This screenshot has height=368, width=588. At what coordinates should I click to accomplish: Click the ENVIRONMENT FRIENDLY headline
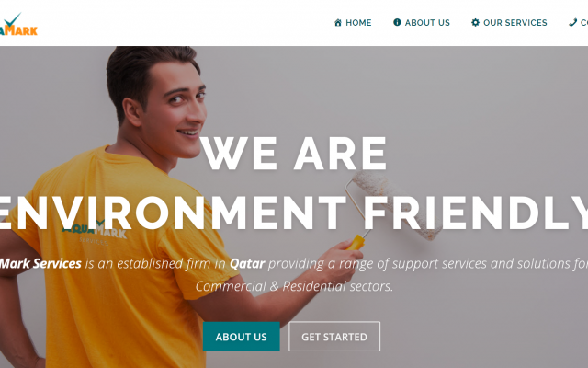(x=294, y=213)
